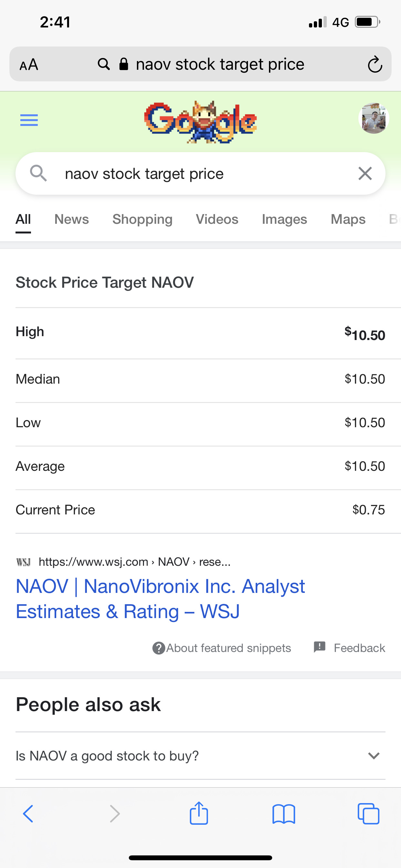Select the Videos search tab
This screenshot has height=868, width=401.
(217, 219)
